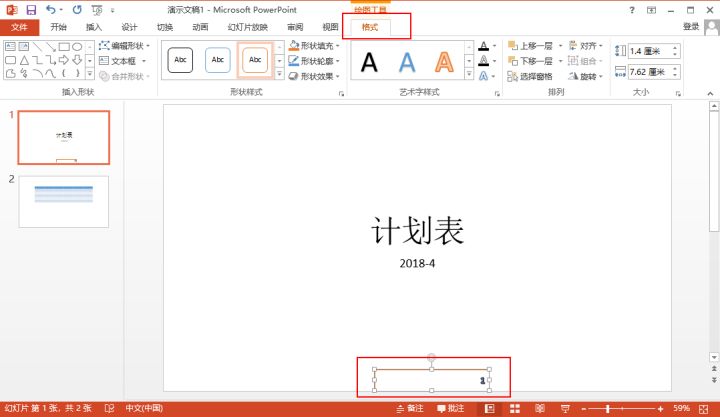This screenshot has height=417, width=720.
Task: Zoom in with the plus icon
Action: [x=660, y=408]
